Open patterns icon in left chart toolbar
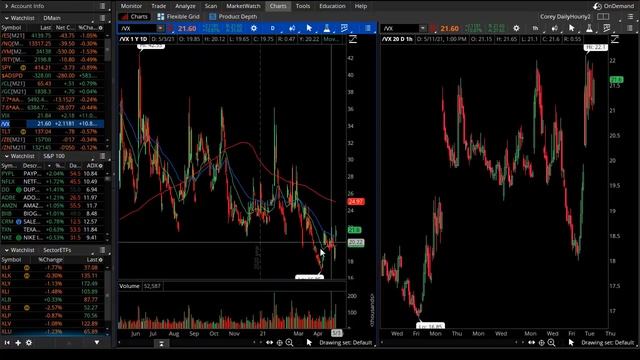The image size is (640, 360). [x=344, y=28]
